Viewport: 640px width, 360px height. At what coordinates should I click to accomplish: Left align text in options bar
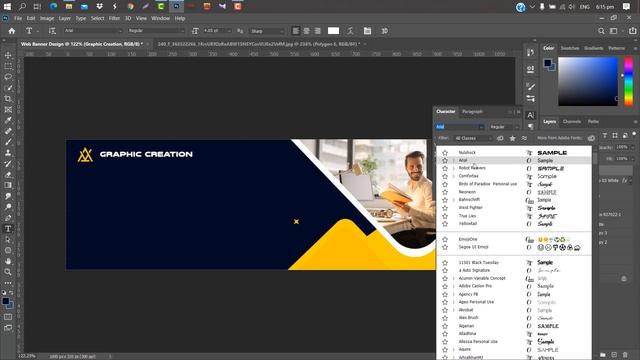(x=296, y=31)
